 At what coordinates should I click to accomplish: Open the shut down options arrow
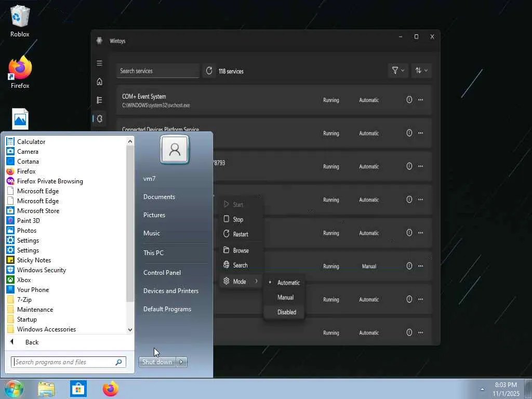point(181,362)
